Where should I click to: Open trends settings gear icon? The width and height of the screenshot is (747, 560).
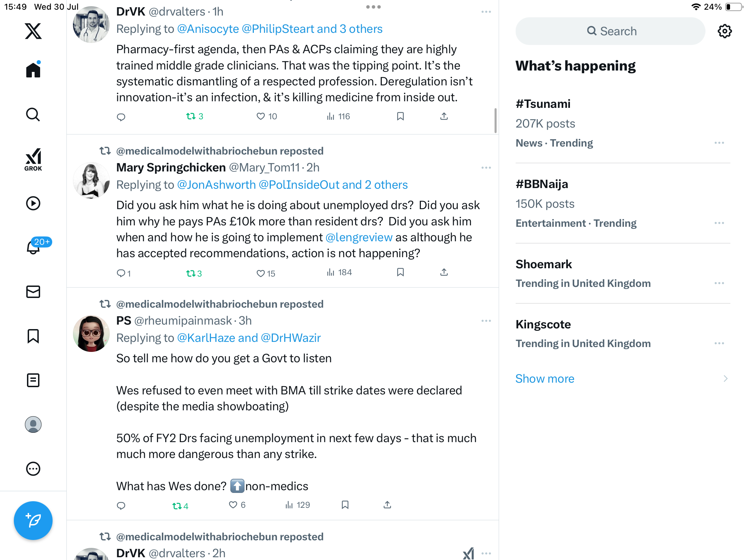[x=725, y=31]
